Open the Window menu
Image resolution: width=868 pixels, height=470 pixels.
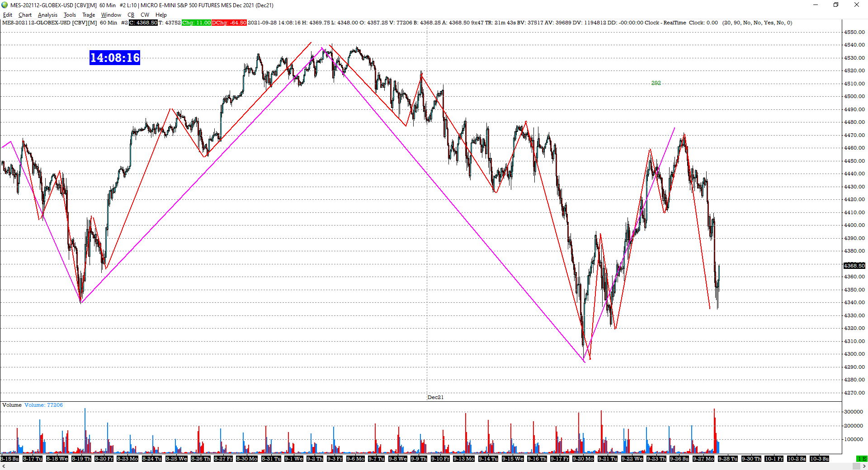click(x=111, y=15)
